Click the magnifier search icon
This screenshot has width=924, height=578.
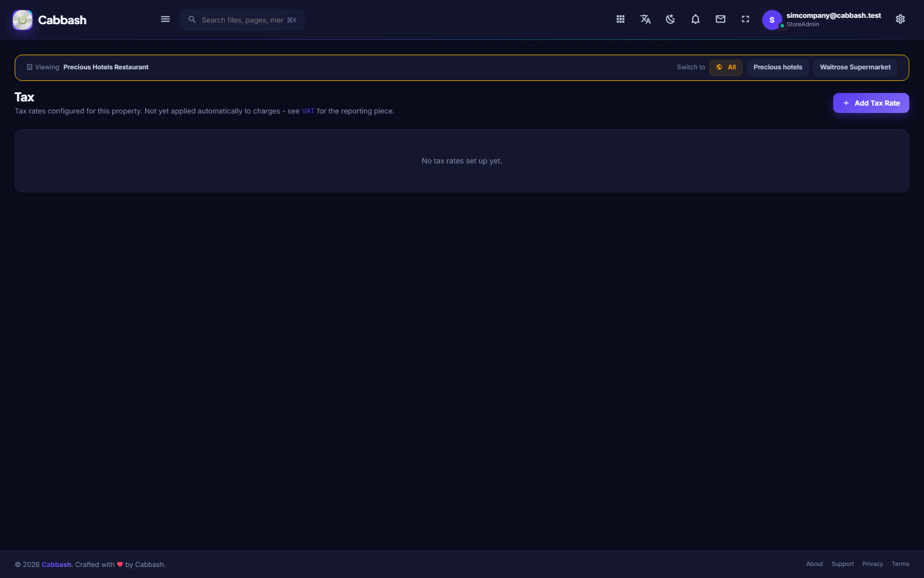pos(192,19)
